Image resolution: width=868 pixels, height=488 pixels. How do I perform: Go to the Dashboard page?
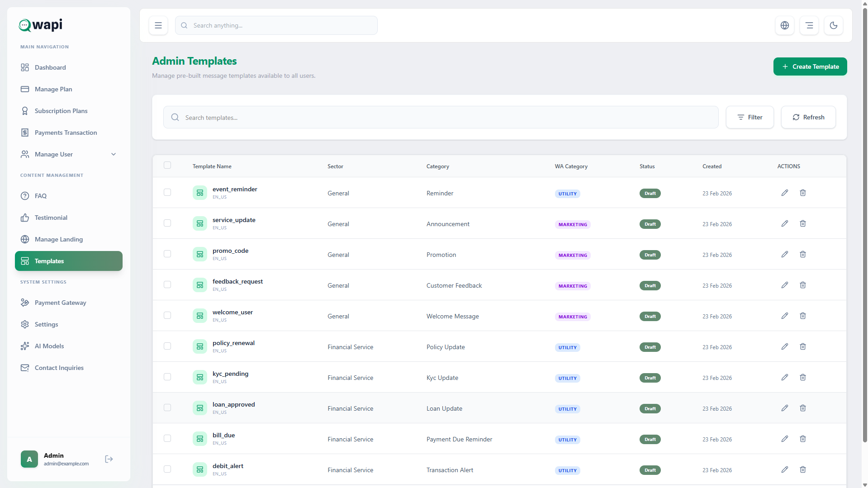[50, 67]
